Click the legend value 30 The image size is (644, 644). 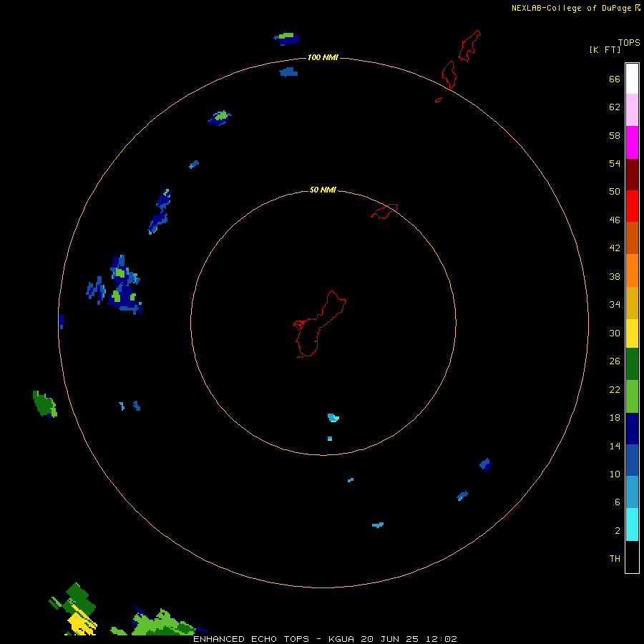615,333
